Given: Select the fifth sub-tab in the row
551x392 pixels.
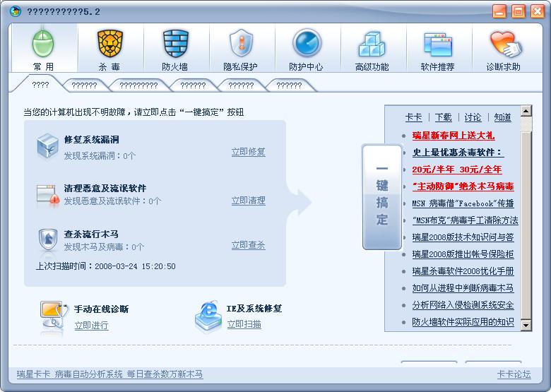Looking at the screenshot, I should (x=241, y=85).
